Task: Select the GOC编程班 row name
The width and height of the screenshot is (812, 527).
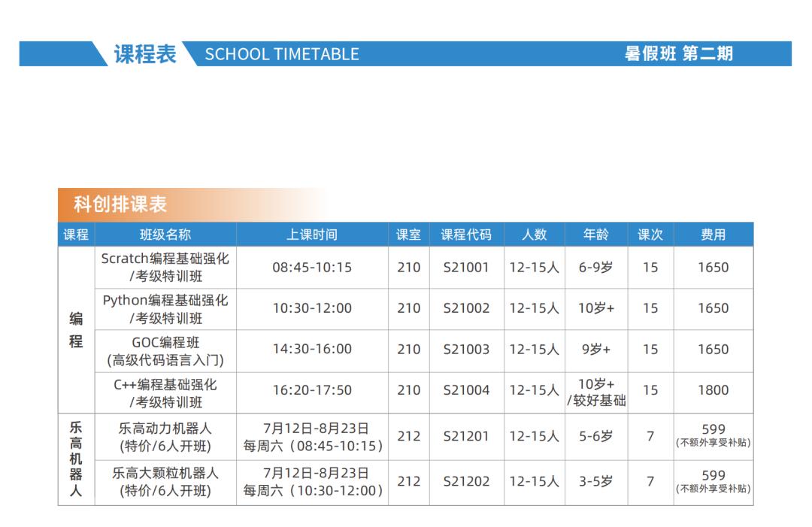Action: (x=165, y=351)
